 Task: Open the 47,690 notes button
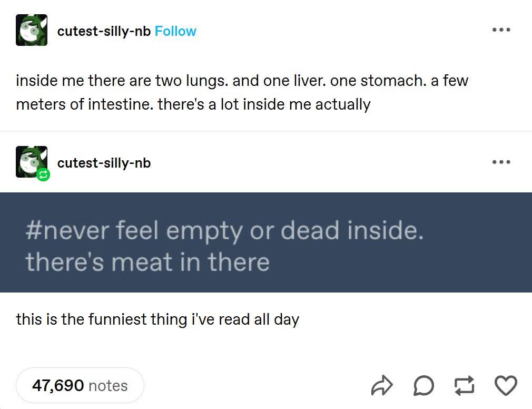click(x=80, y=385)
